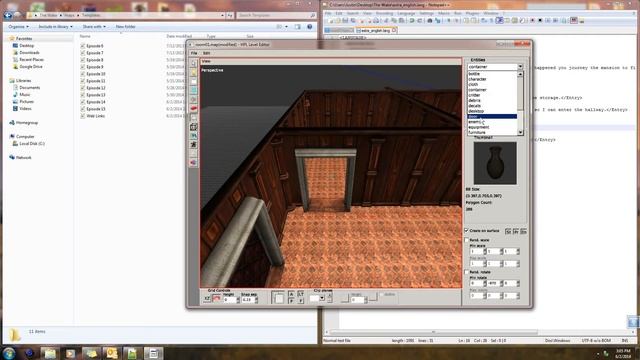The image size is (640, 360).
Task: Enable the Rand. rotate checkbox
Action: pos(467,272)
